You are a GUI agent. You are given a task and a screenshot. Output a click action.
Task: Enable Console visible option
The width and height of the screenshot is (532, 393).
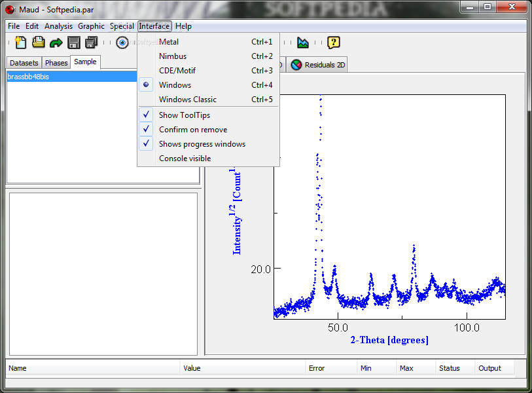(x=208, y=159)
